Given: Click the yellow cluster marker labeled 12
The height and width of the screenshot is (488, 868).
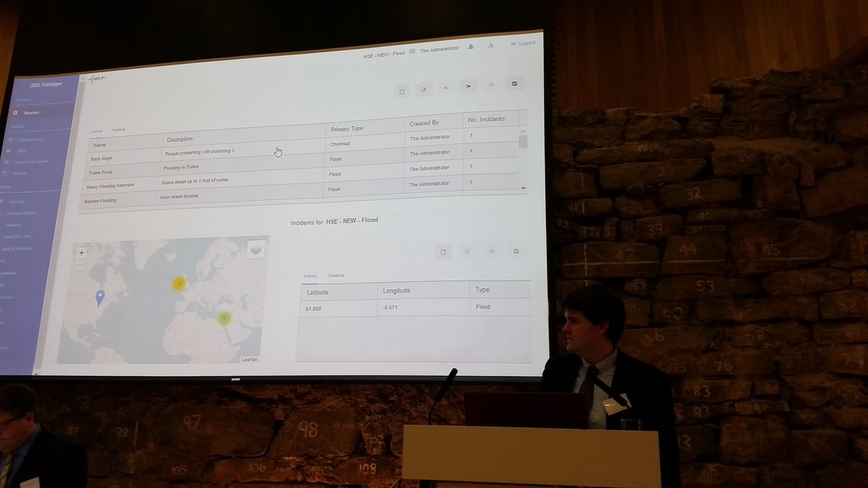Looking at the screenshot, I should [x=179, y=284].
